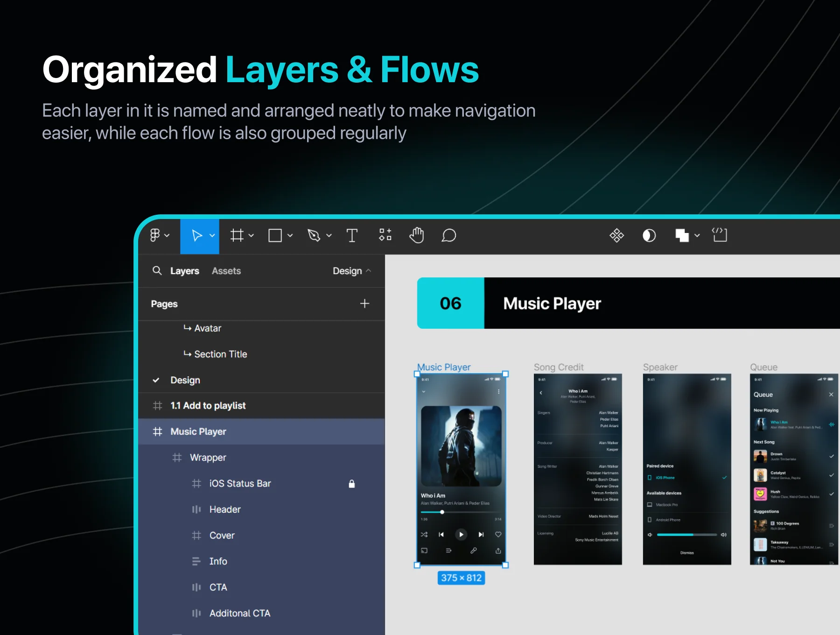Select the Music Player frame layer
This screenshot has height=635, width=840.
pos(261,431)
